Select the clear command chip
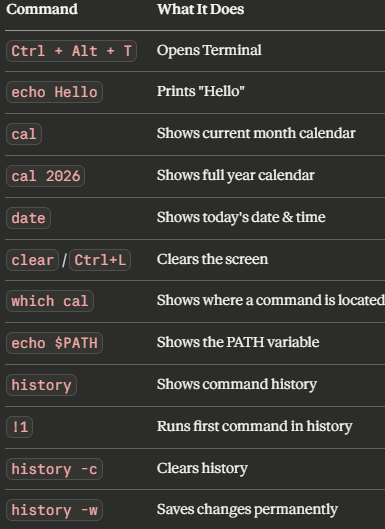This screenshot has height=529, width=385. 32,260
